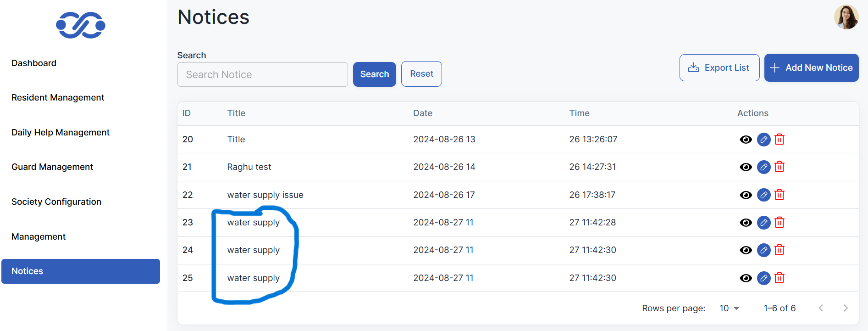
Task: View the Raghu test notice details
Action: (746, 167)
